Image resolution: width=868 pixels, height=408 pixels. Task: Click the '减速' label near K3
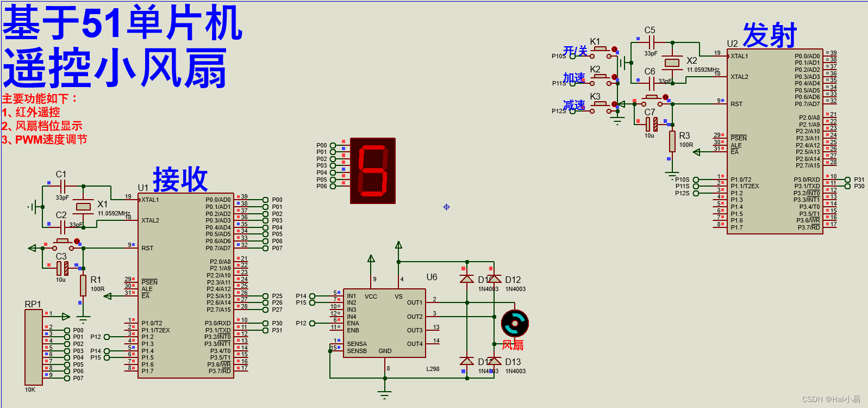click(x=574, y=105)
